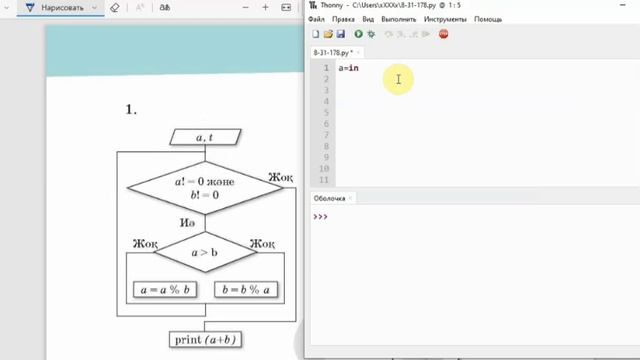640x360 pixels.
Task: Click the exercise number '1.' heading
Action: 131,109
